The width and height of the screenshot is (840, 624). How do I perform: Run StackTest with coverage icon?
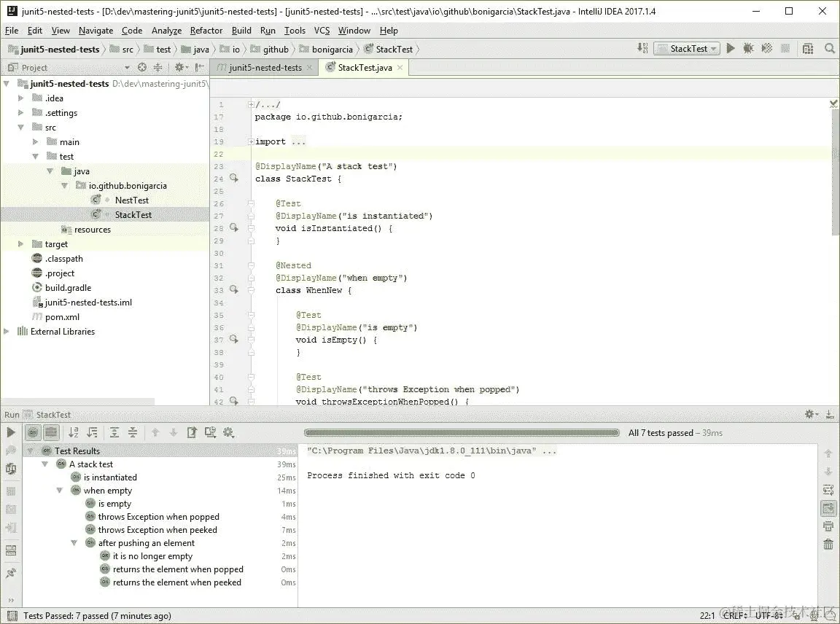click(767, 49)
